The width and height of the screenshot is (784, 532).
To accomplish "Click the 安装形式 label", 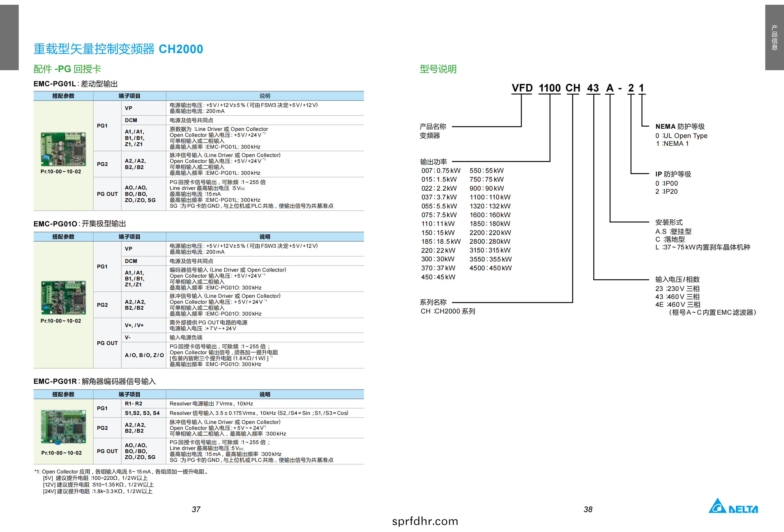I will 669,222.
